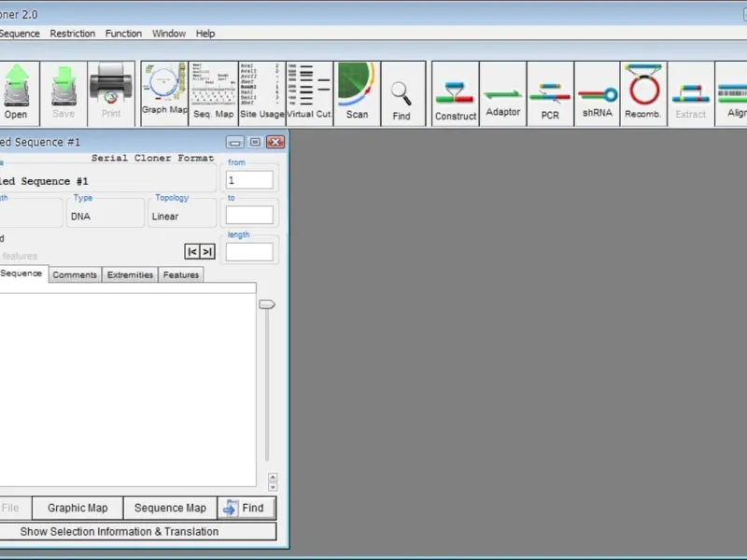Open a file with the Open toolbar icon
Screen dimensions: 747x560
click(18, 92)
